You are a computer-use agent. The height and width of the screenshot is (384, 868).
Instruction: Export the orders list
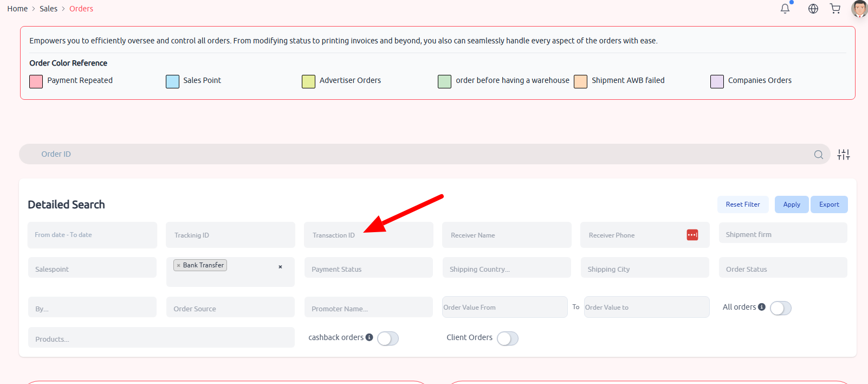pos(829,204)
